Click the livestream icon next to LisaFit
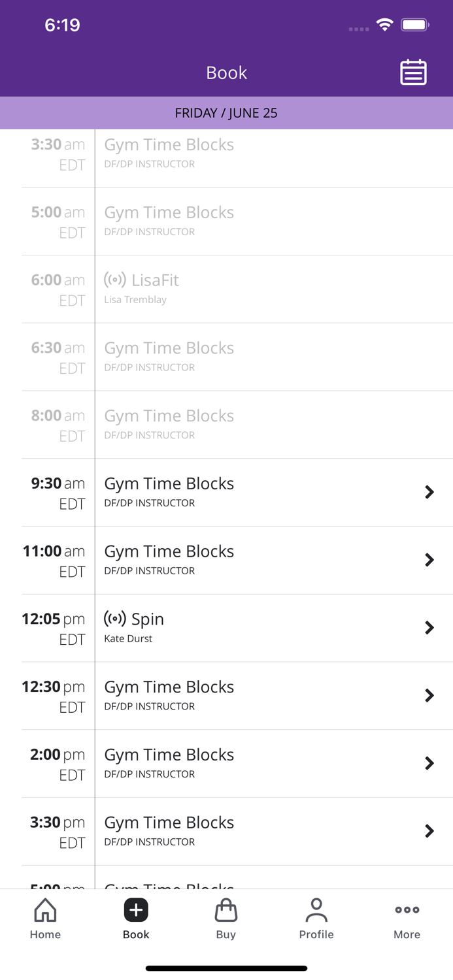 coord(114,279)
